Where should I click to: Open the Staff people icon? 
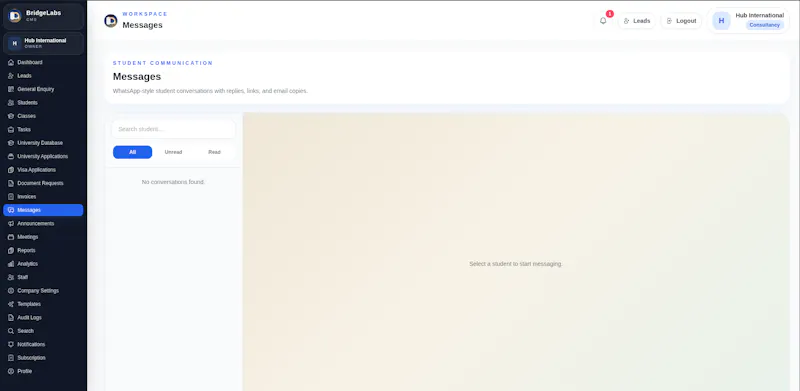[x=11, y=277]
